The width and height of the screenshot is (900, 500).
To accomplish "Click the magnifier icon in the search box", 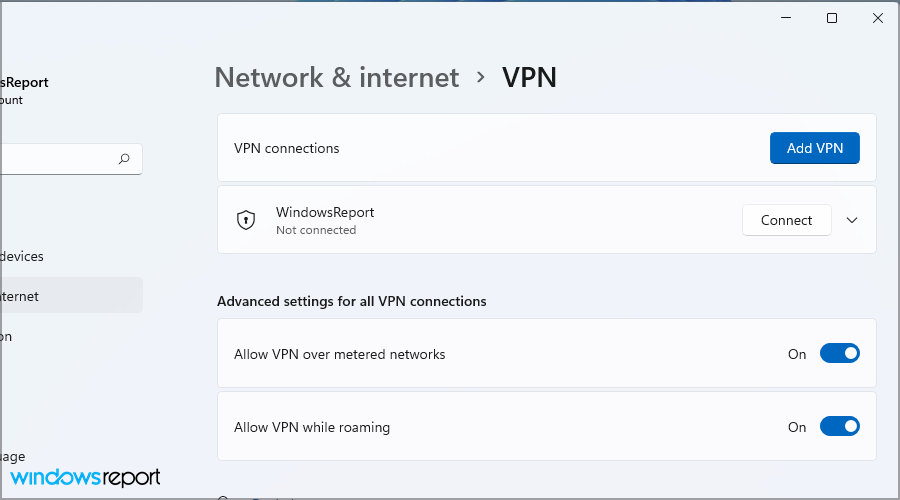I will click(x=124, y=158).
